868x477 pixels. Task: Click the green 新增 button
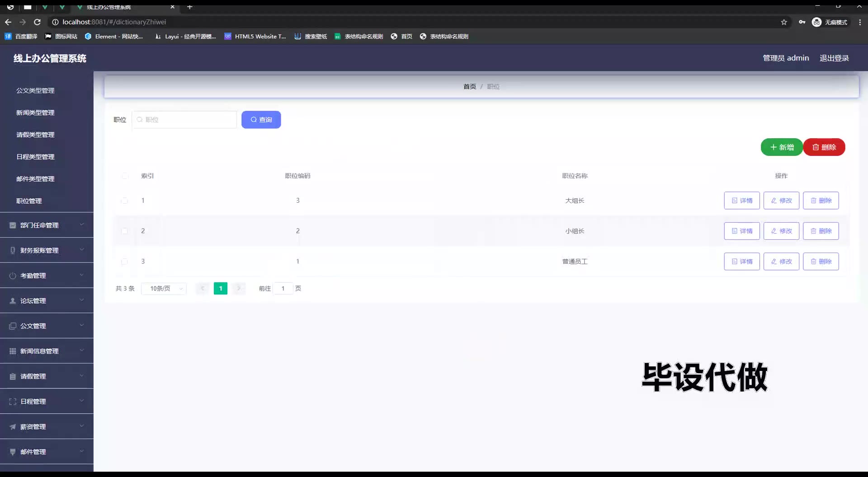click(782, 147)
